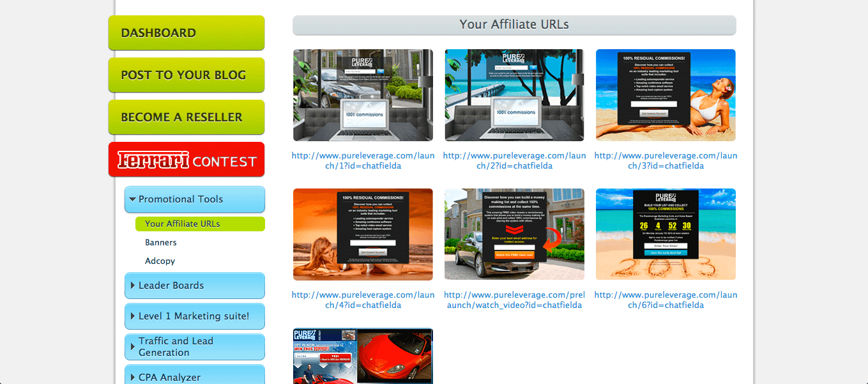Screen dimensions: 868x384
Task: Open the Ferrari Contest banner
Action: tap(187, 159)
